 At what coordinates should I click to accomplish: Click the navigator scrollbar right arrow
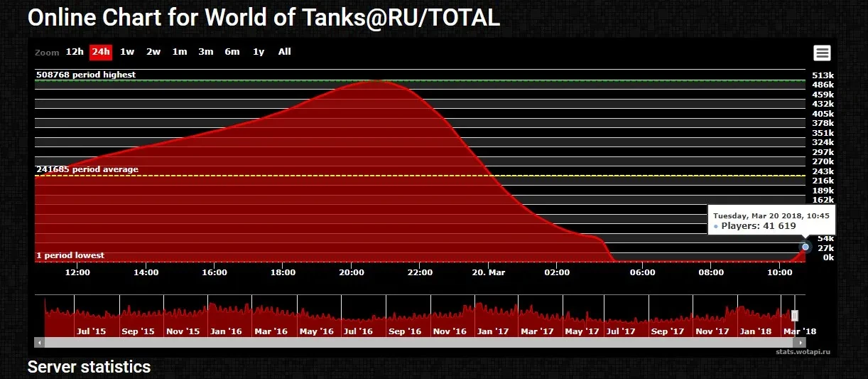tap(802, 342)
